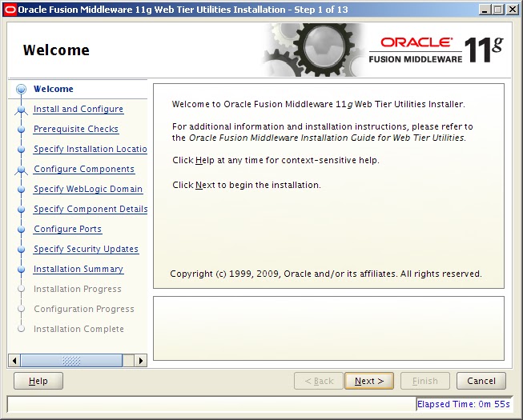The width and height of the screenshot is (523, 420).
Task: Click the Installation Progress step circle
Action: coord(22,289)
